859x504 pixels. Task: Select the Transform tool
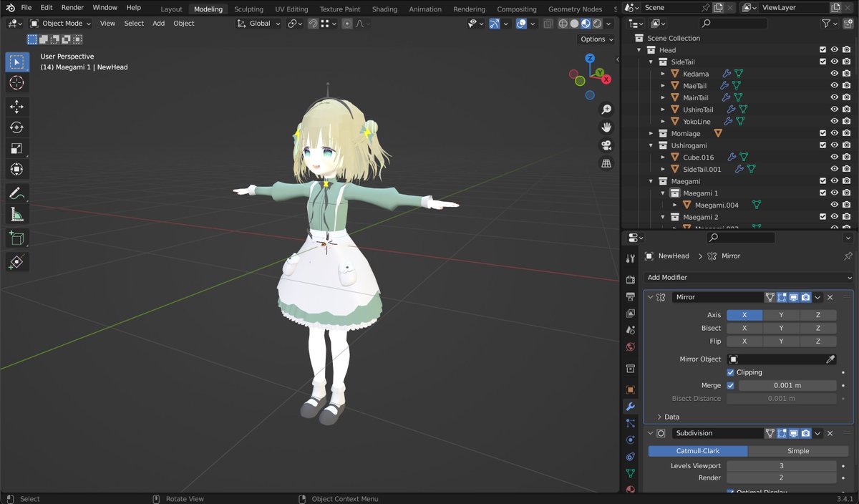[x=16, y=169]
